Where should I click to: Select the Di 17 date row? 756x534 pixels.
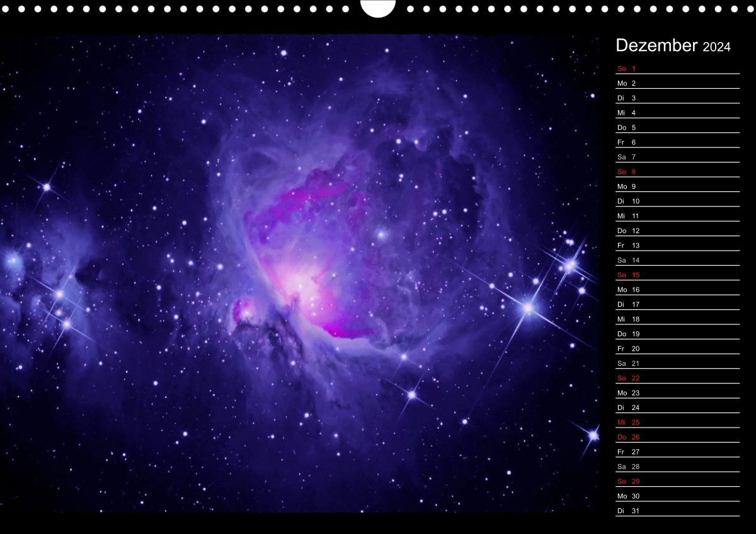coord(677,304)
